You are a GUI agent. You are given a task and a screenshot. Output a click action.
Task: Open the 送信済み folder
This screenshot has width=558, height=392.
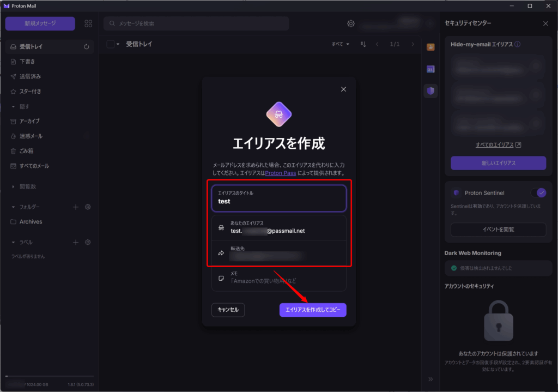tap(50, 76)
